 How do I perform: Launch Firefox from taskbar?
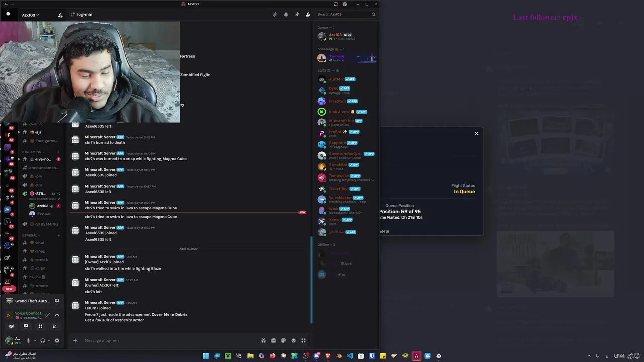click(272, 356)
